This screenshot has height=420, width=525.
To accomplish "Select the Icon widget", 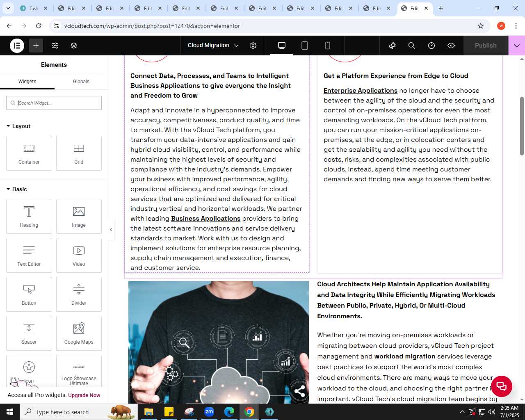I will point(29,371).
